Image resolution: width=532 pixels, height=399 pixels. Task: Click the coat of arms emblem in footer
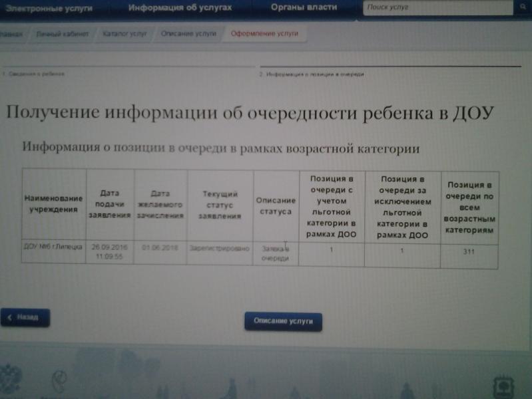[x=9, y=380]
